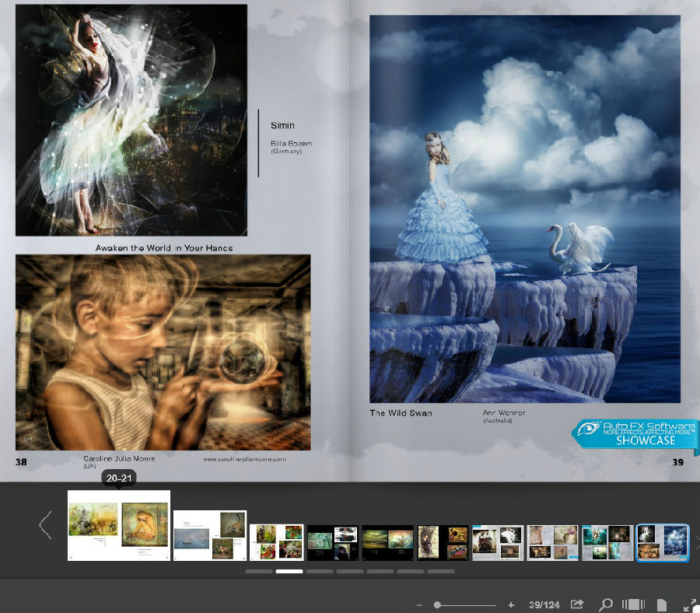This screenshot has height=613, width=700.
Task: Open the thumbnail with beige vase flowers spread
Action: (552, 542)
